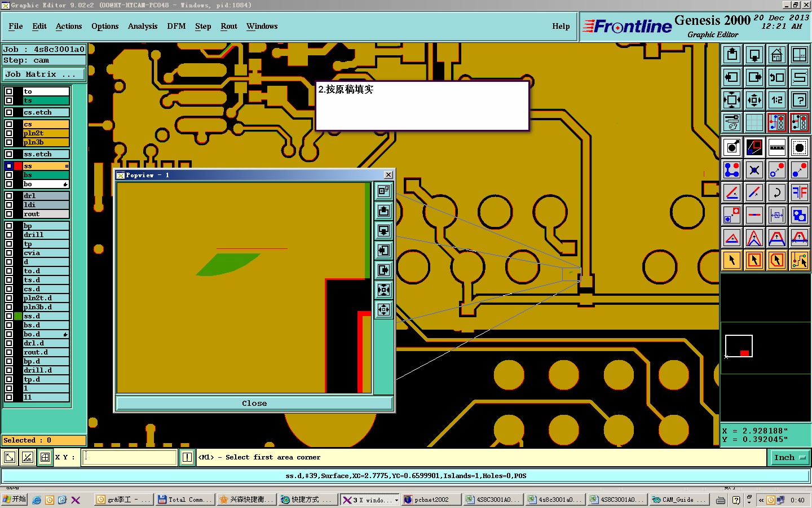
Task: Open the Edit menu
Action: coord(39,27)
